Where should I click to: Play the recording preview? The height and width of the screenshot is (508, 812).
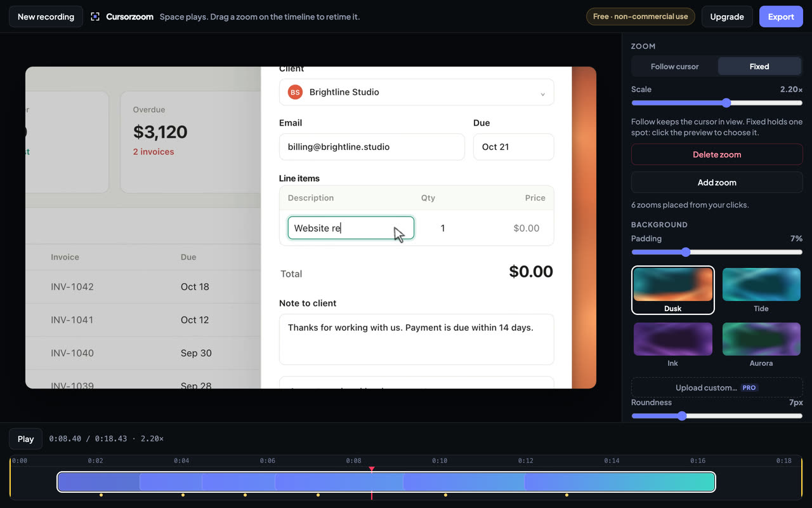pyautogui.click(x=25, y=439)
